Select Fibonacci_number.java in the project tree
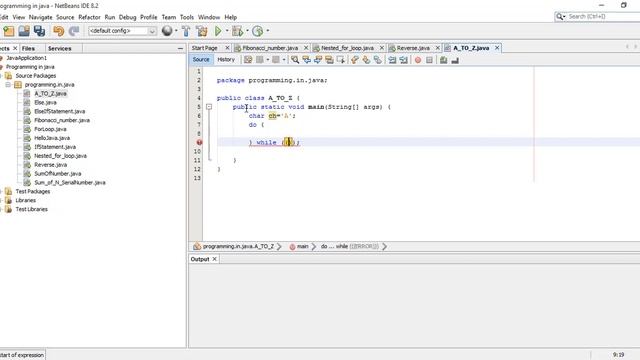The height and width of the screenshot is (360, 640). (x=62, y=120)
